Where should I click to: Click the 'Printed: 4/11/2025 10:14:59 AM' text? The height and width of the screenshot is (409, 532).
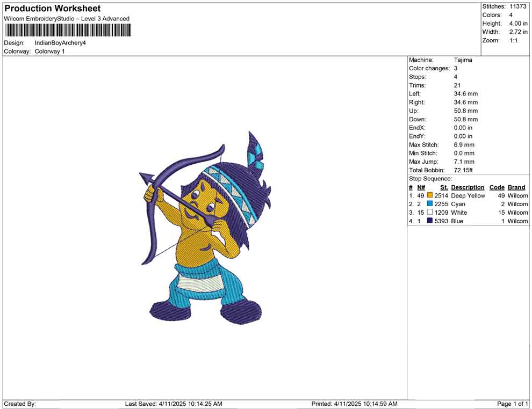click(x=354, y=404)
